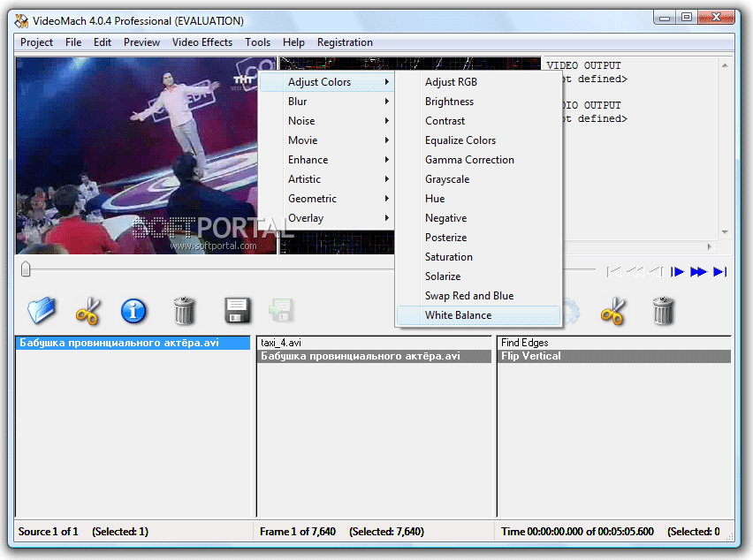Select Gamma Correction

(x=478, y=160)
